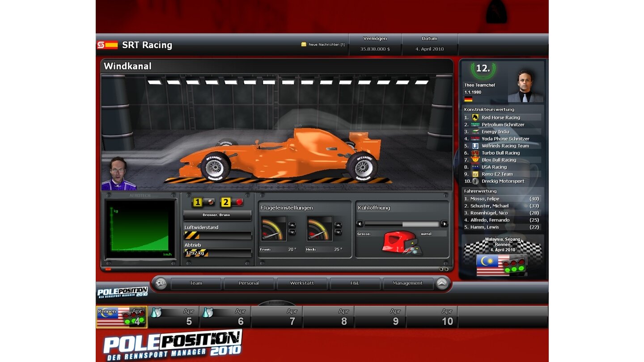Select driver Rosenhügel, Nico row
This screenshot has width=644, height=362.
pyautogui.click(x=502, y=213)
